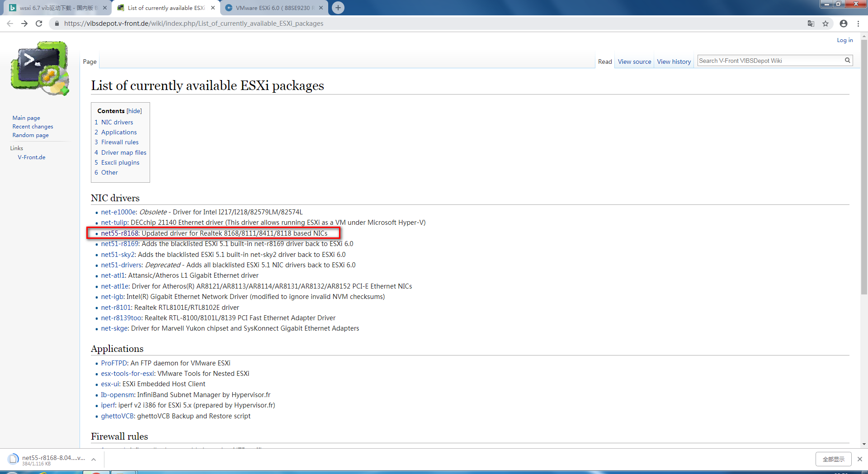
Task: Reload the current page
Action: point(39,24)
